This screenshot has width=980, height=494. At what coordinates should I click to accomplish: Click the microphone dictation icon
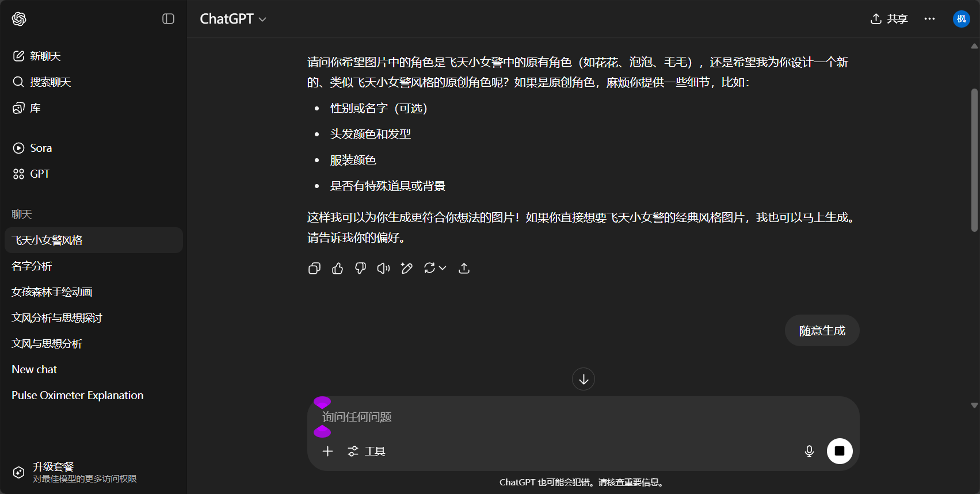tap(809, 451)
